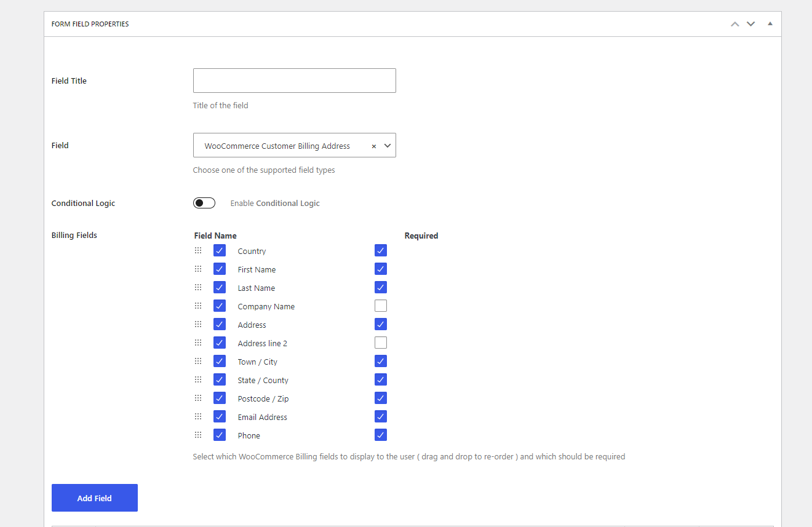Click the Required column header

421,236
